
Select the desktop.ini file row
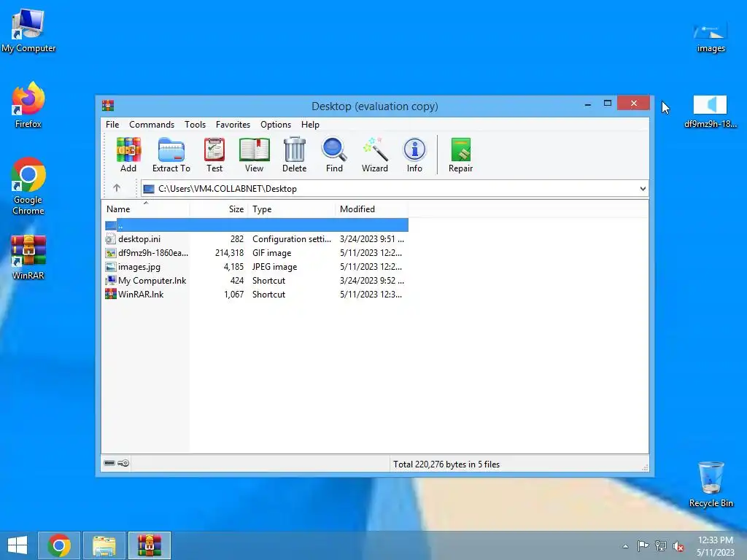pyautogui.click(x=256, y=239)
